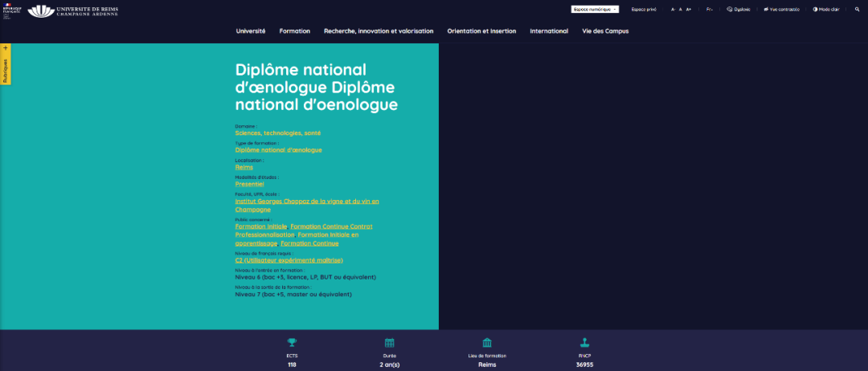Click the Durée calendar icon

coord(390,343)
